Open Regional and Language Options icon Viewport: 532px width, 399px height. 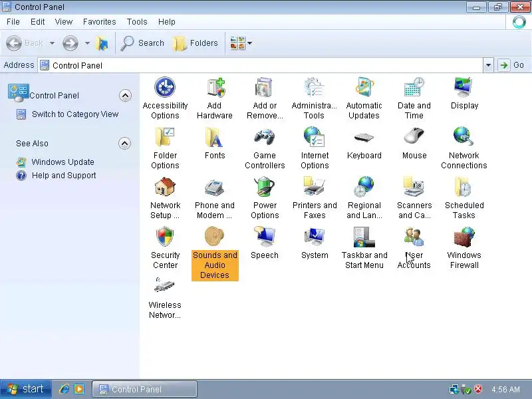[364, 187]
